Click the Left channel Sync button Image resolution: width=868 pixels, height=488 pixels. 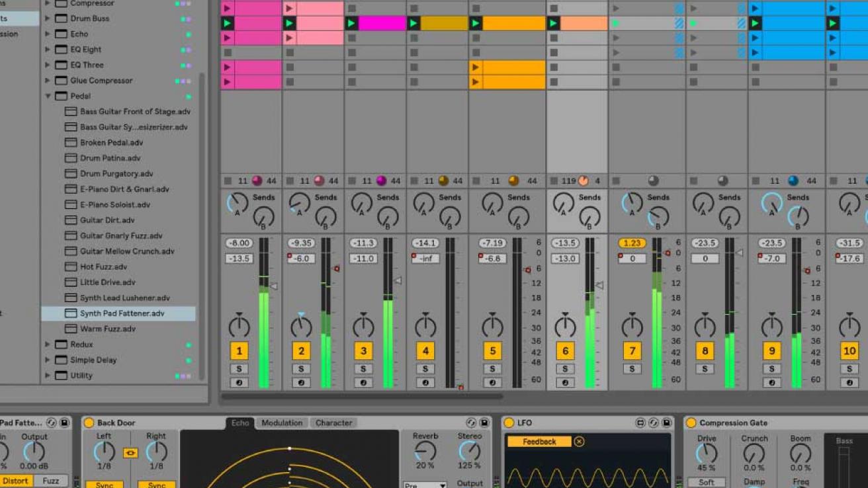tap(104, 485)
